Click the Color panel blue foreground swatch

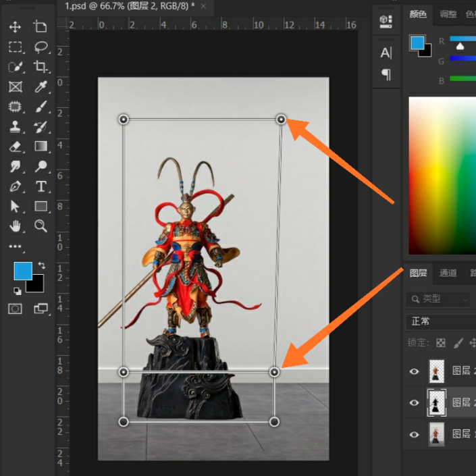(417, 43)
